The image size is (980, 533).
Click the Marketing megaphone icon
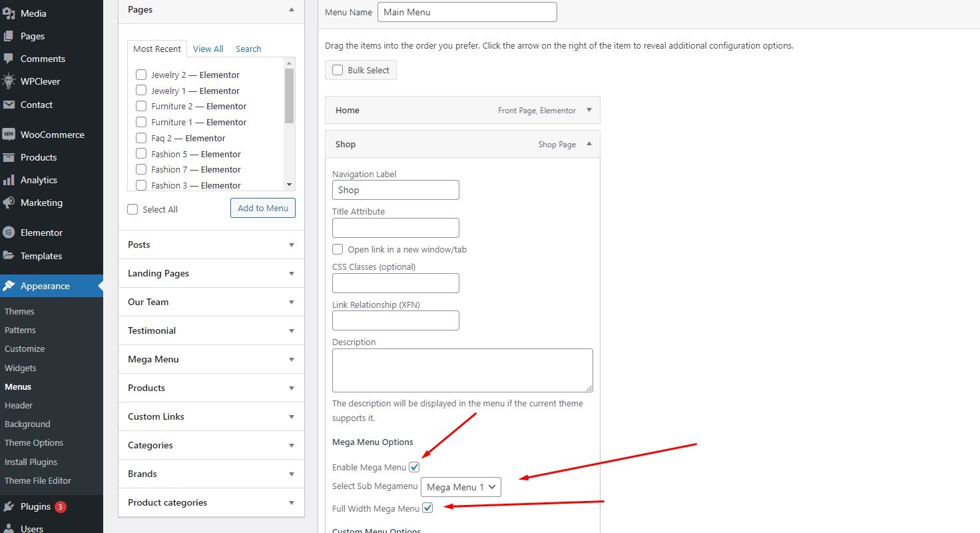point(9,203)
